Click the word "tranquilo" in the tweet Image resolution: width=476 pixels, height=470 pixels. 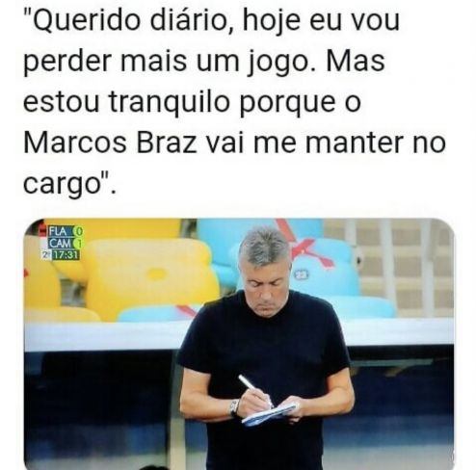[x=170, y=102]
